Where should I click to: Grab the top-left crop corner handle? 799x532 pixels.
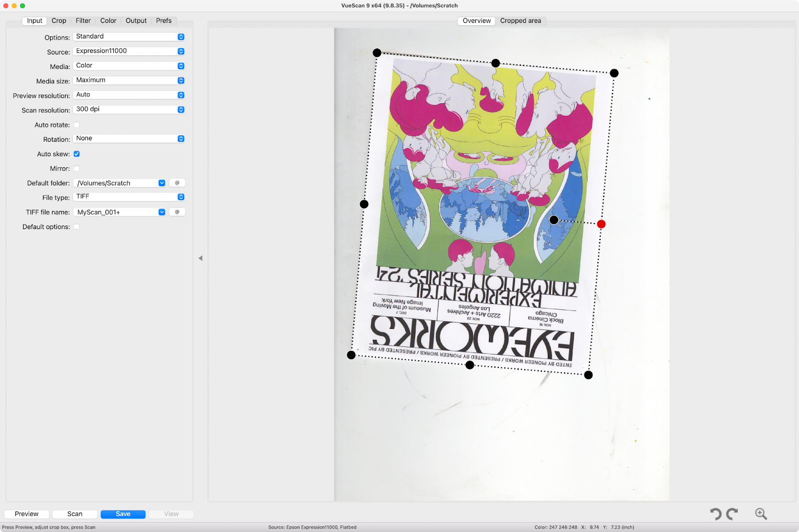click(x=377, y=53)
